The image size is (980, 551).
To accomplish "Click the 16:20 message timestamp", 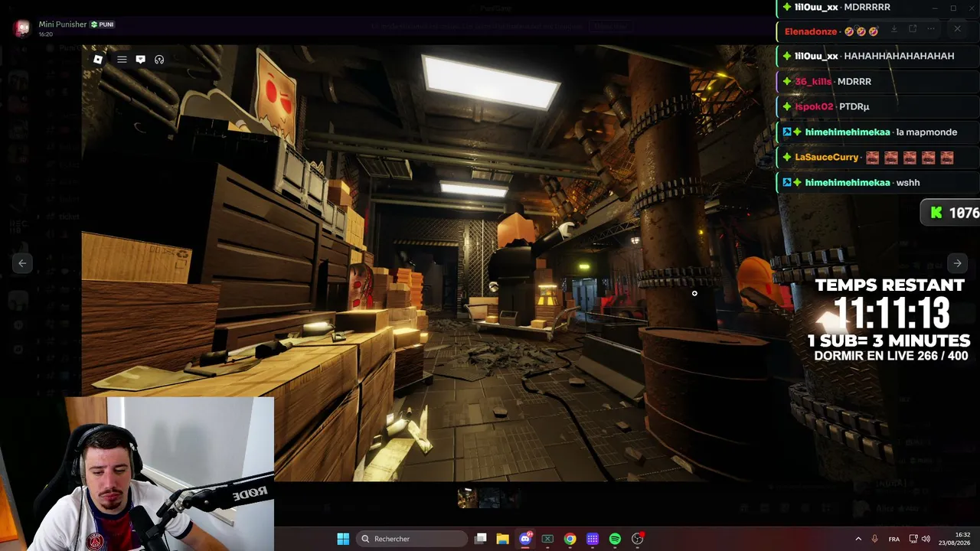I will click(x=46, y=34).
